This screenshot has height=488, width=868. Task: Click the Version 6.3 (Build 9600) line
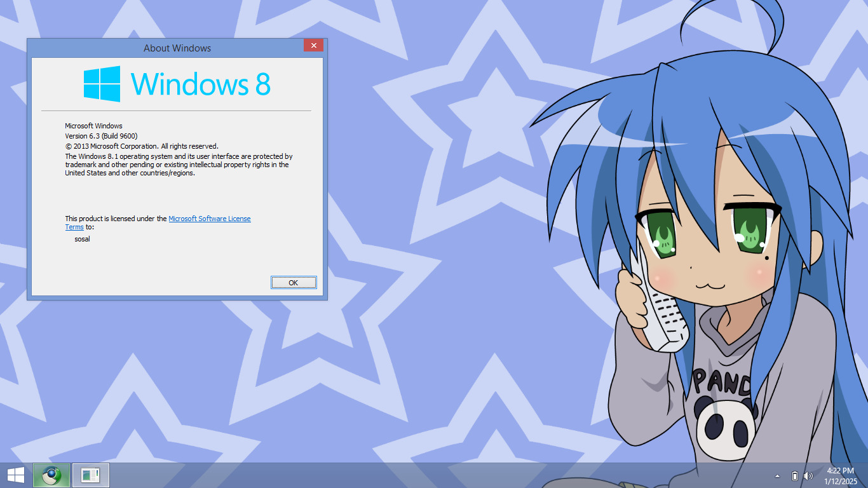(x=101, y=136)
